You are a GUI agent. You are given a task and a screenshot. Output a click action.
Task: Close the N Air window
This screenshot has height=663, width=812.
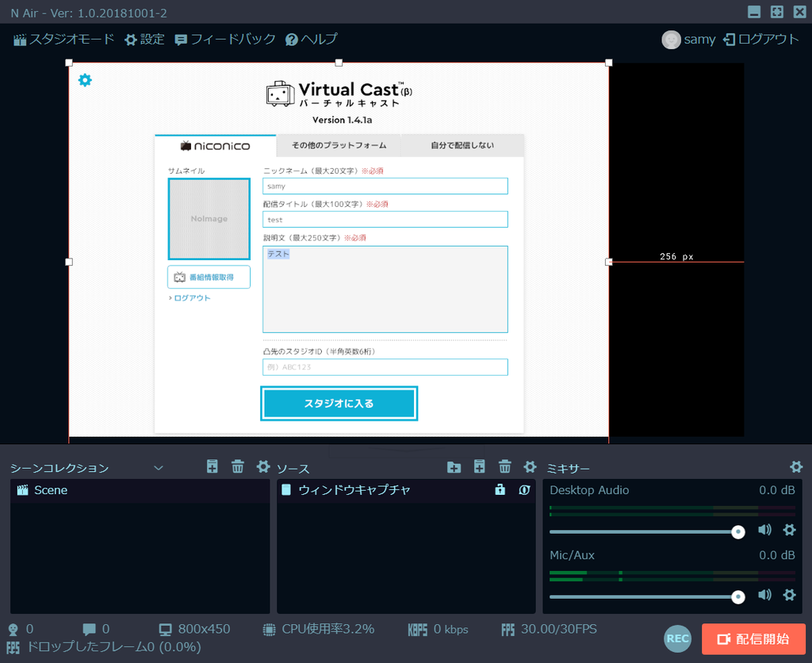800,12
